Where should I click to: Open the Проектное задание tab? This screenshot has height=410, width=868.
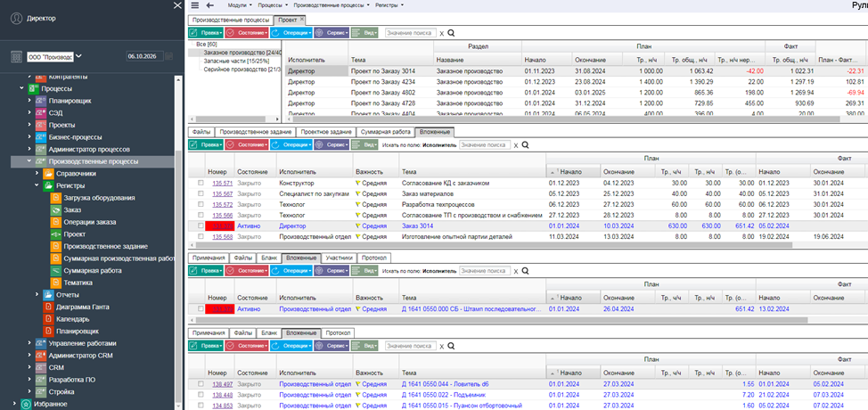[325, 132]
